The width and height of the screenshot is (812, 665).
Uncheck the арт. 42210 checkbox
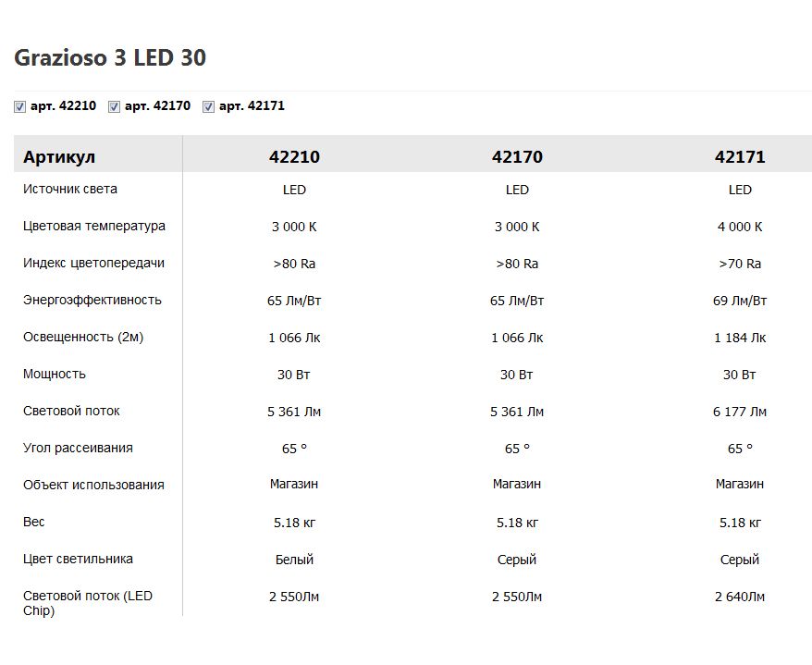point(19,107)
